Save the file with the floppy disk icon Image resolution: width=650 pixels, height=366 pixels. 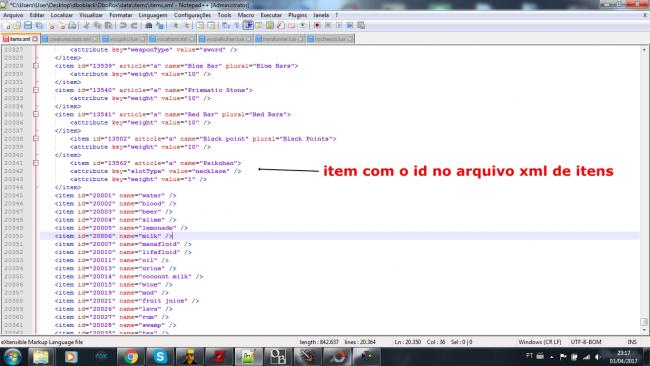28,26
